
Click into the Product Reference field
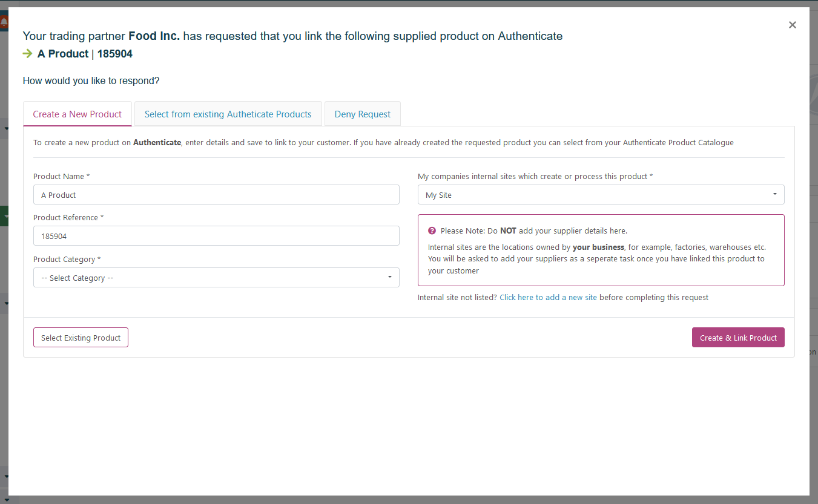(216, 236)
